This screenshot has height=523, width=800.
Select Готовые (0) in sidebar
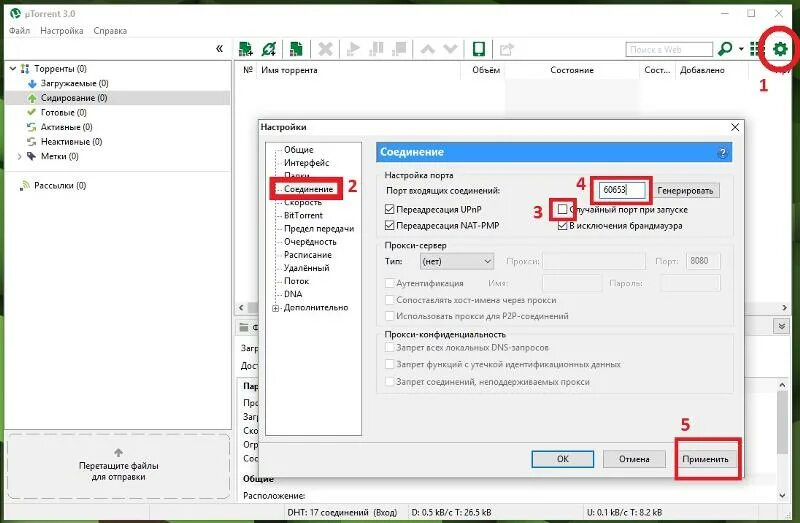click(x=63, y=112)
